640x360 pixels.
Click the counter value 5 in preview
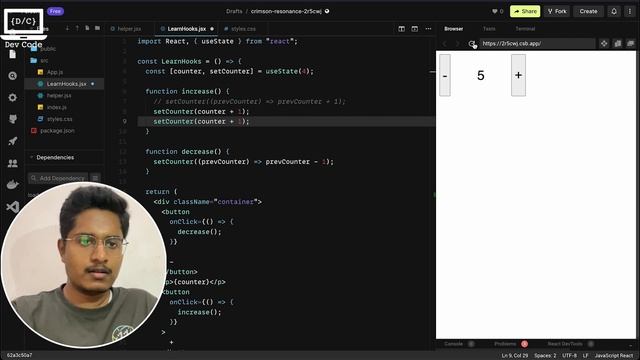tap(480, 76)
